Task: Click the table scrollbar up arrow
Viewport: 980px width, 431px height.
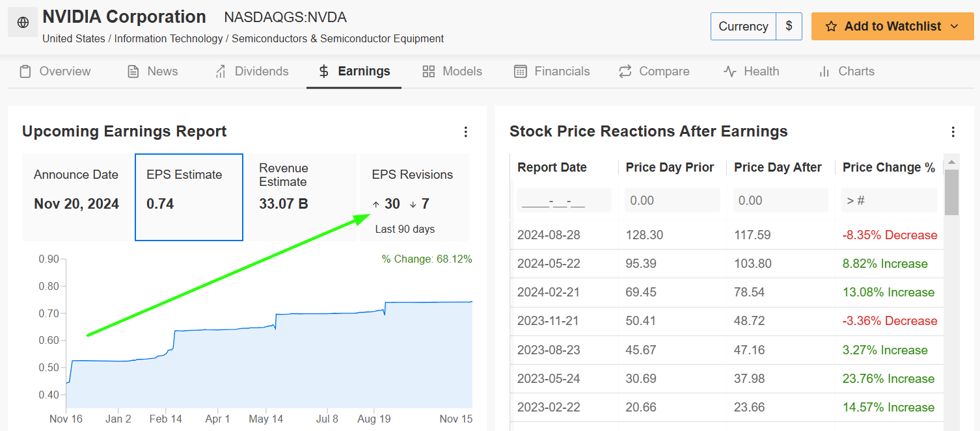Action: (951, 162)
